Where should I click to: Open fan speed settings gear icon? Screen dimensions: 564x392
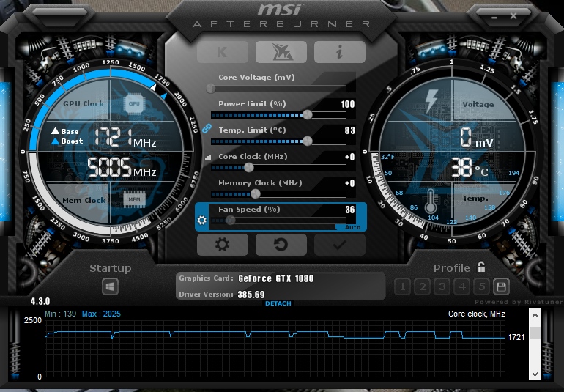coord(201,220)
